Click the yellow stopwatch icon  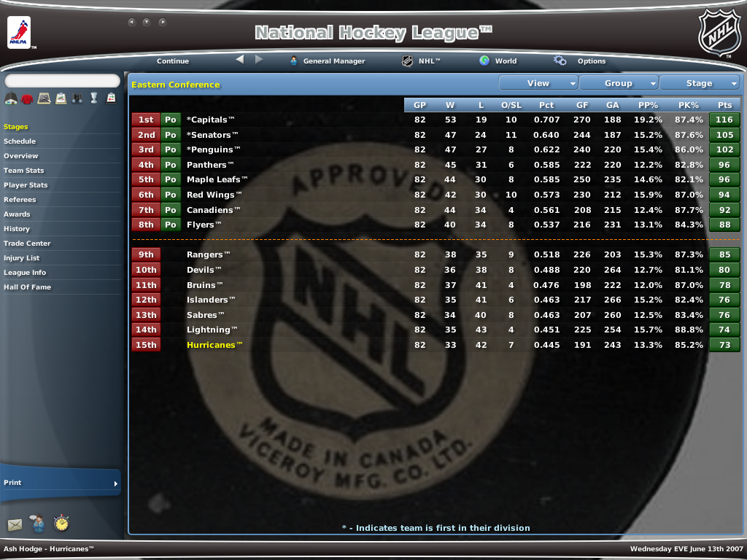[x=61, y=523]
